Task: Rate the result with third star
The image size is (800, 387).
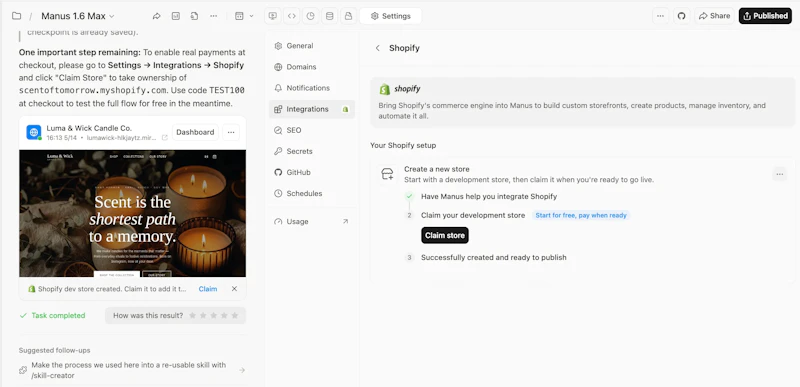Action: click(214, 316)
